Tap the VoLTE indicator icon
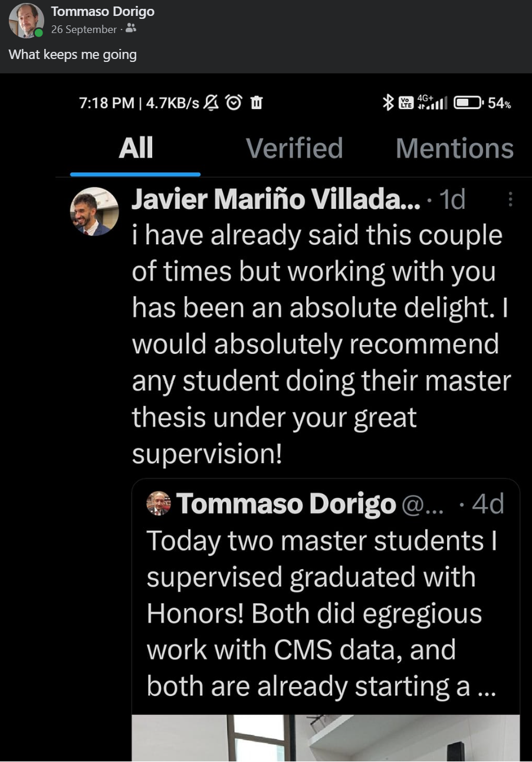 (406, 103)
